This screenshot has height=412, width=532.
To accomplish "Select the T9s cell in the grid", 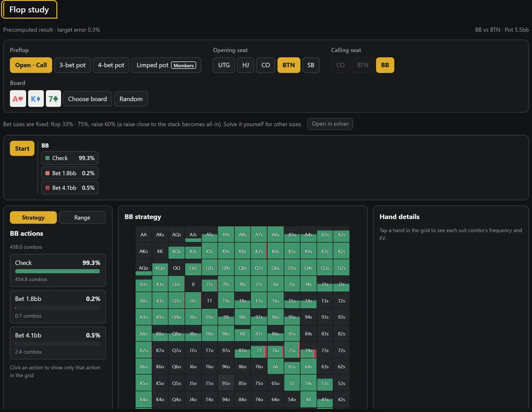I will coord(226,301).
